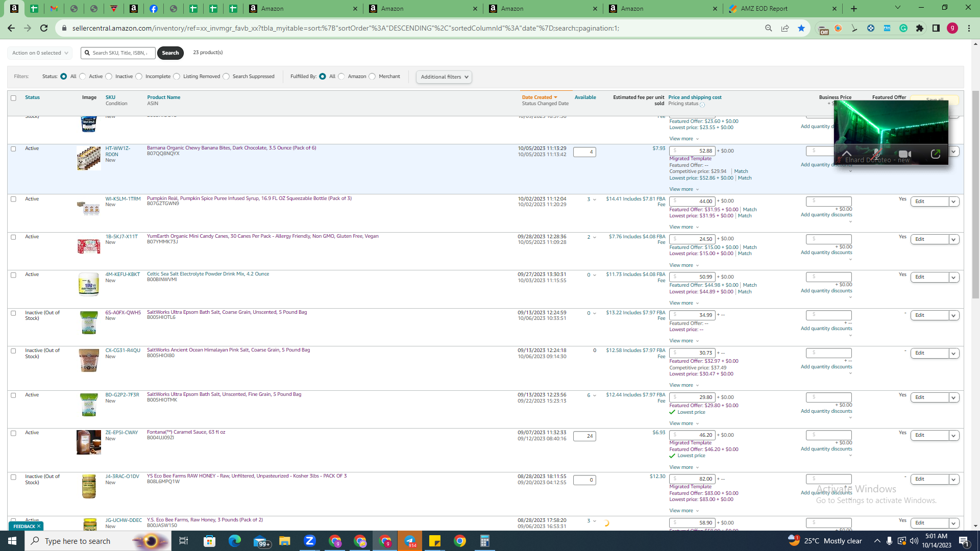
Task: Switch to the first Amazon titled tab
Action: tap(302, 9)
